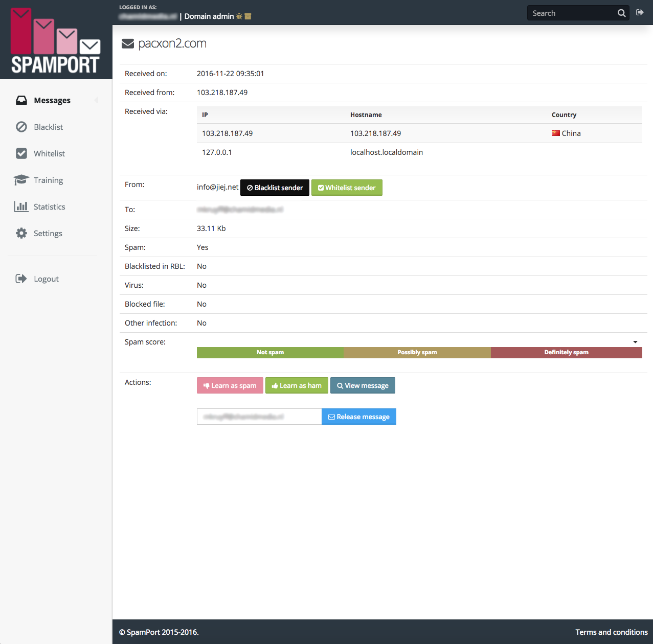The height and width of the screenshot is (644, 653).
Task: Open the Messages section
Action: (52, 100)
